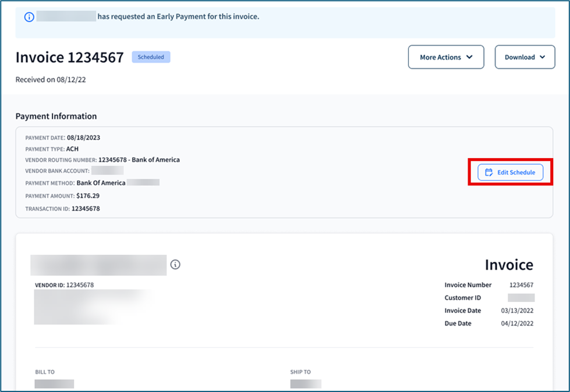
Task: Click the Customer ID label
Action: pos(463,298)
